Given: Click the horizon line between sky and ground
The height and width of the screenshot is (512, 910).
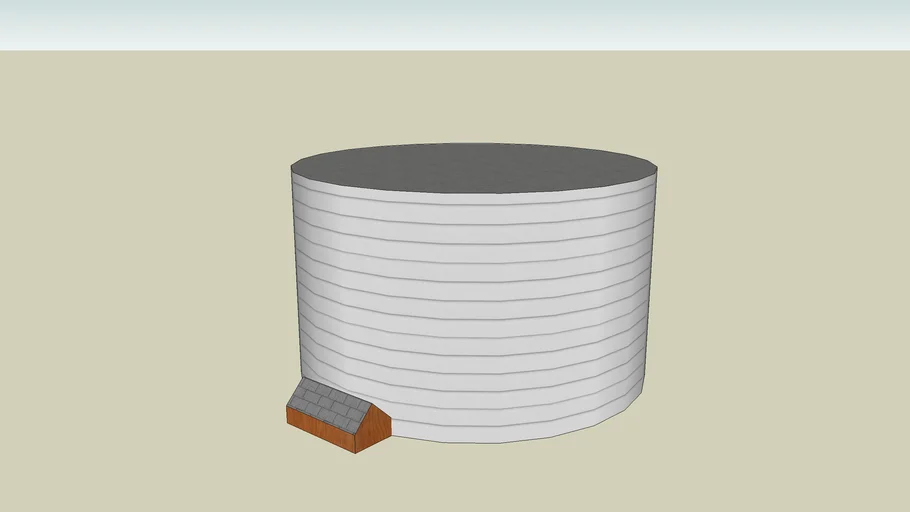Looking at the screenshot, I should pos(455,50).
